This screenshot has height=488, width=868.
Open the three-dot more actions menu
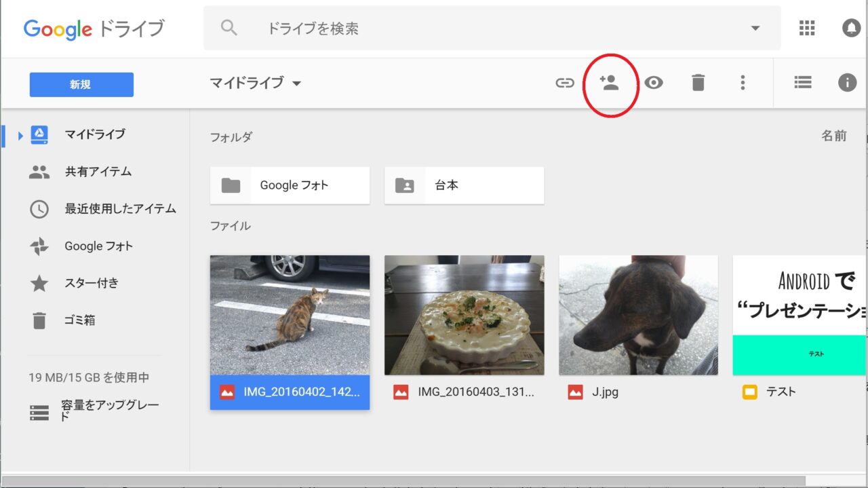743,83
